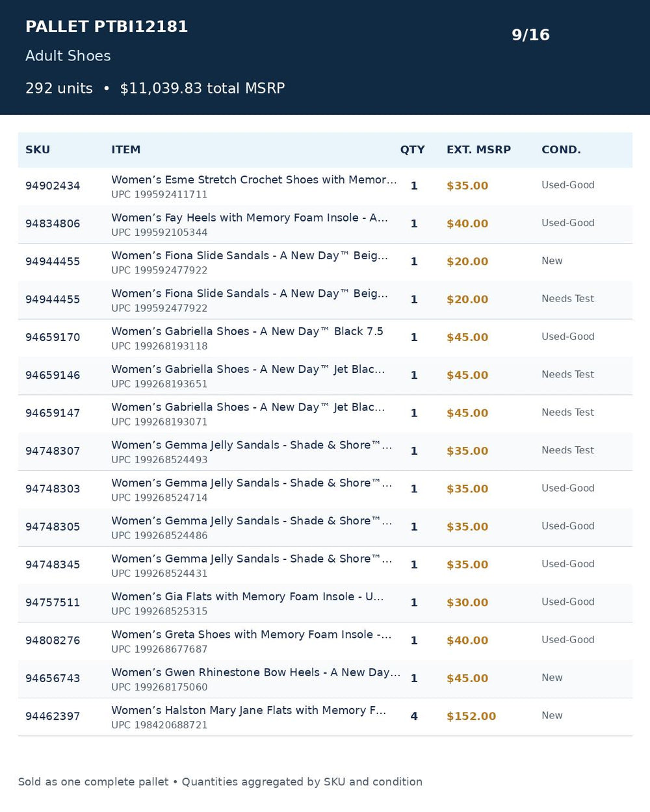Click the ITEM column header
The image size is (650, 812).
[x=125, y=150]
